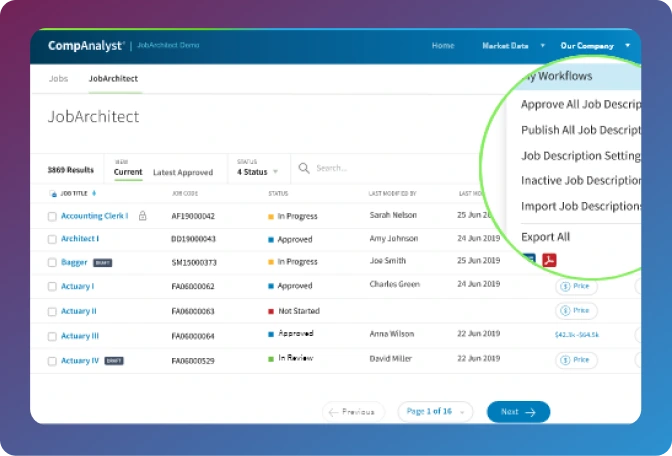Click job code AF19000042

click(x=193, y=216)
